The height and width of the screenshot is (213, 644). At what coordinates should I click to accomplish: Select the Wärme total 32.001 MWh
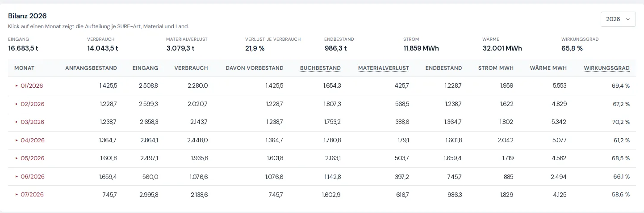click(502, 48)
